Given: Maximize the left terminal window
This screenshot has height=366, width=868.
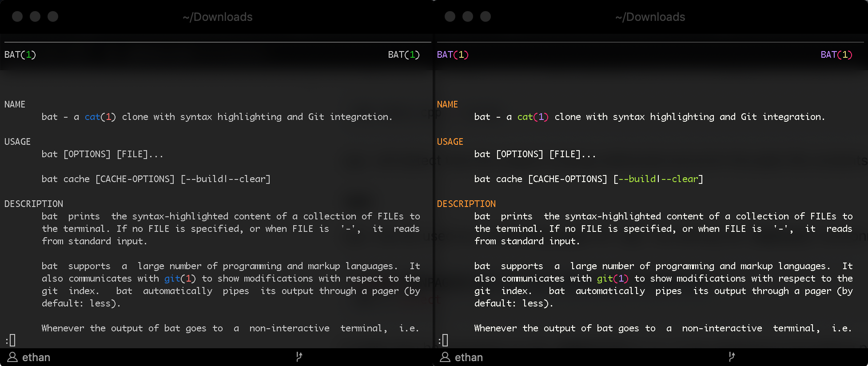Looking at the screenshot, I should click(53, 16).
